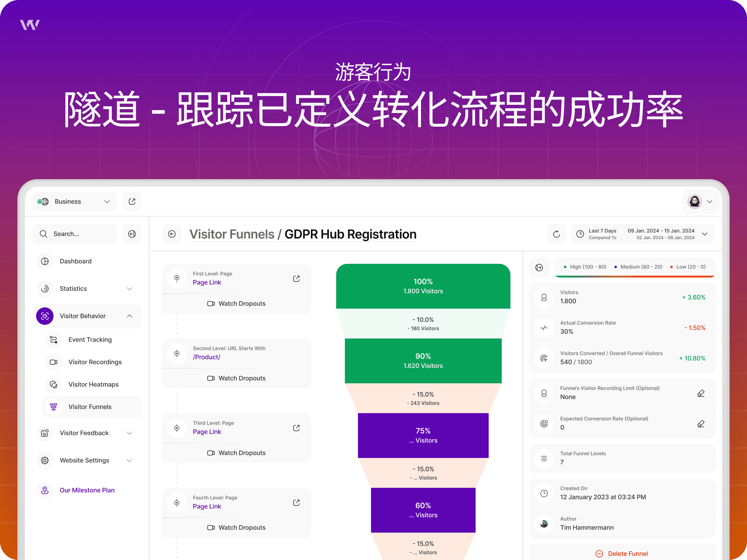The image size is (747, 560).
Task: Click the + 3.60% Visitors change value
Action: (x=694, y=297)
